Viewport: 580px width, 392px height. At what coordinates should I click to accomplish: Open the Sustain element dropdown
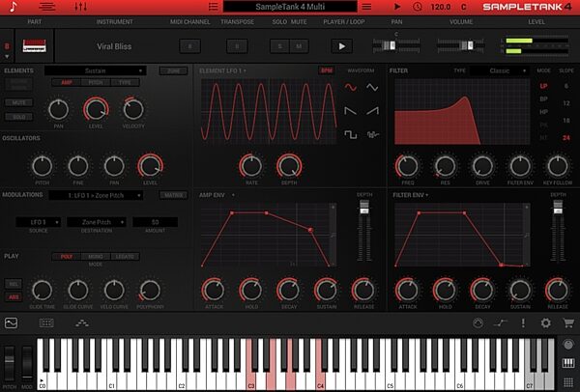[96, 70]
